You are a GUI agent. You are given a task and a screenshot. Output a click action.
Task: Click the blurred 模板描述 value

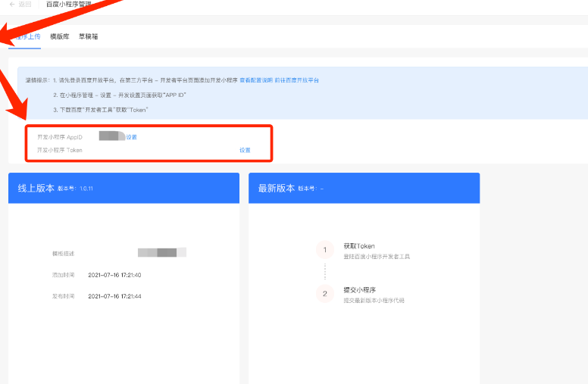[x=162, y=252]
